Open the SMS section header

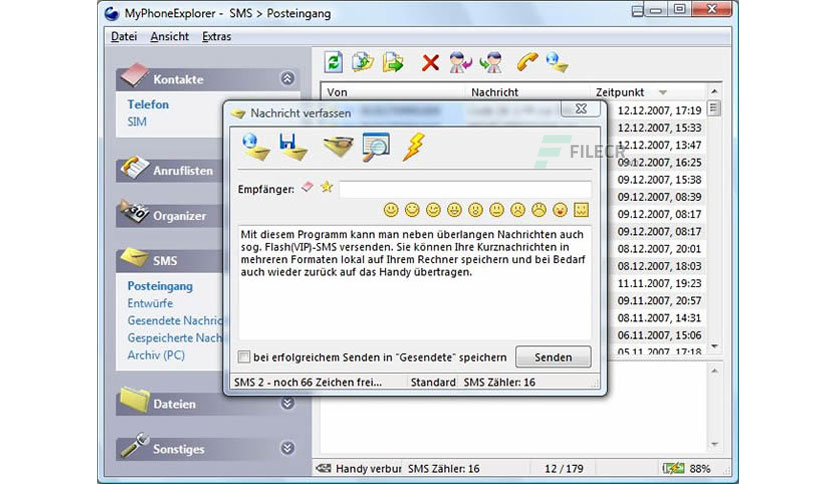coord(165,261)
